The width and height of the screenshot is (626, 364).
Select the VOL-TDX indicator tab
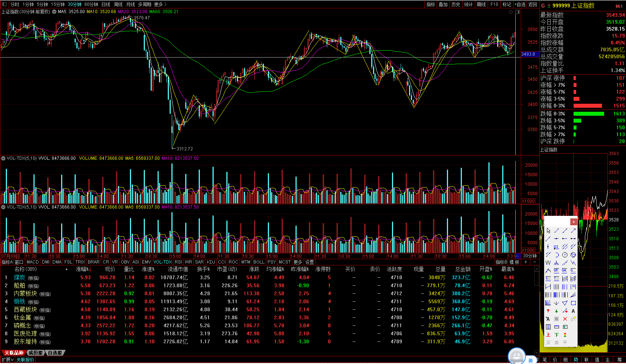coord(162,262)
